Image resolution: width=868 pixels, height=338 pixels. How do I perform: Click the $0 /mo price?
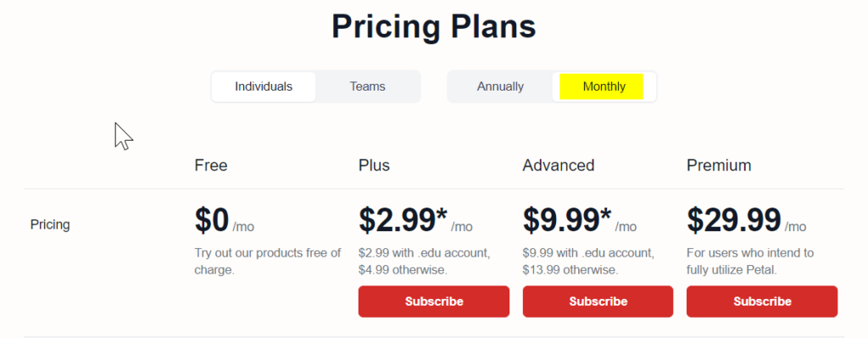(224, 220)
